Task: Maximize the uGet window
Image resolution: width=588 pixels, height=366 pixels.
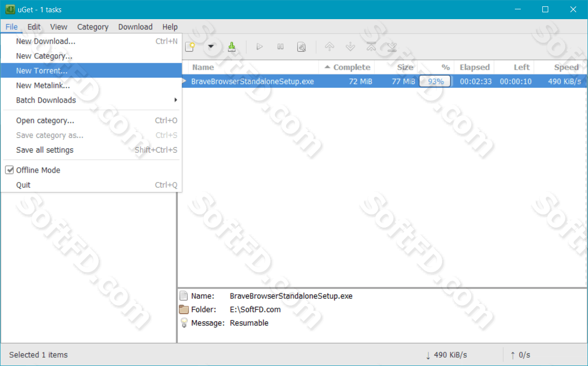Action: (545, 9)
